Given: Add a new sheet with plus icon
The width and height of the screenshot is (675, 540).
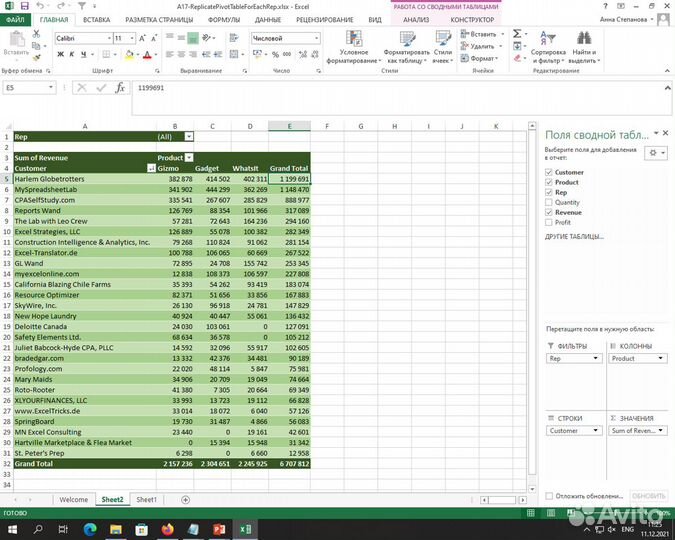Looking at the screenshot, I should (x=186, y=500).
